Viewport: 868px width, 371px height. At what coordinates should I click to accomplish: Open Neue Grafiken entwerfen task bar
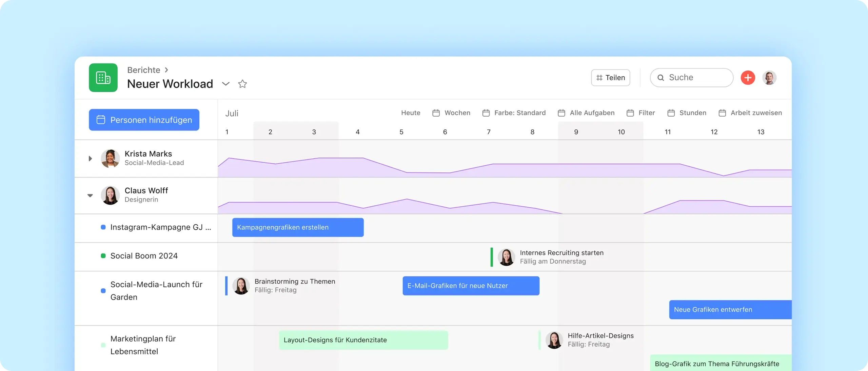click(x=730, y=310)
